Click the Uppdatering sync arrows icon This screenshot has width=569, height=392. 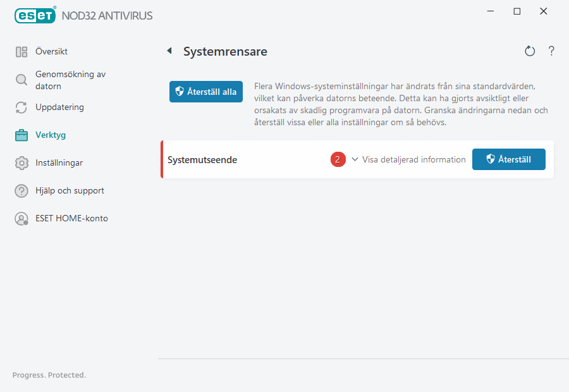(x=21, y=107)
